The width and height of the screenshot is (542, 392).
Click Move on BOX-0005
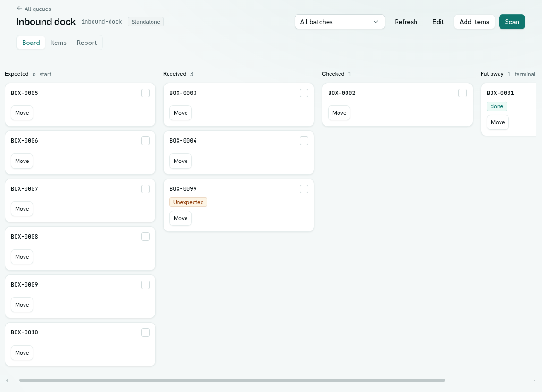(x=22, y=113)
